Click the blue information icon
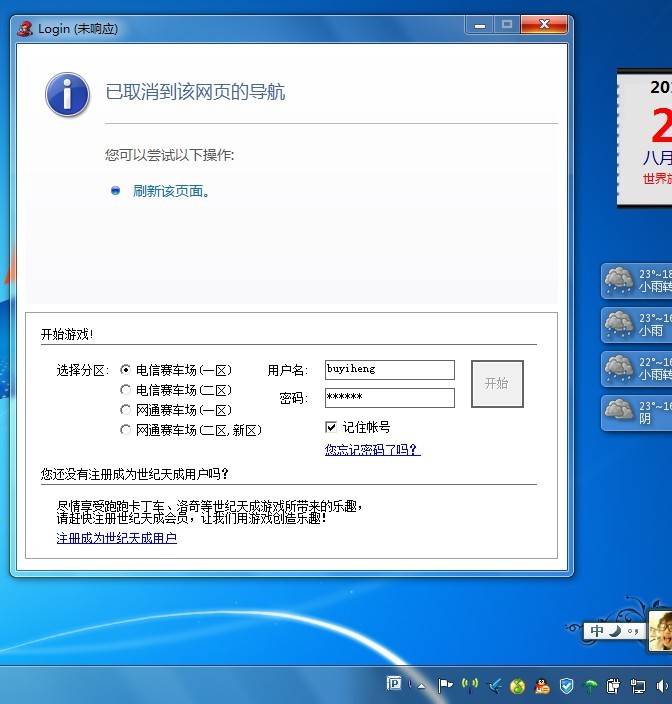This screenshot has height=704, width=672. click(67, 95)
